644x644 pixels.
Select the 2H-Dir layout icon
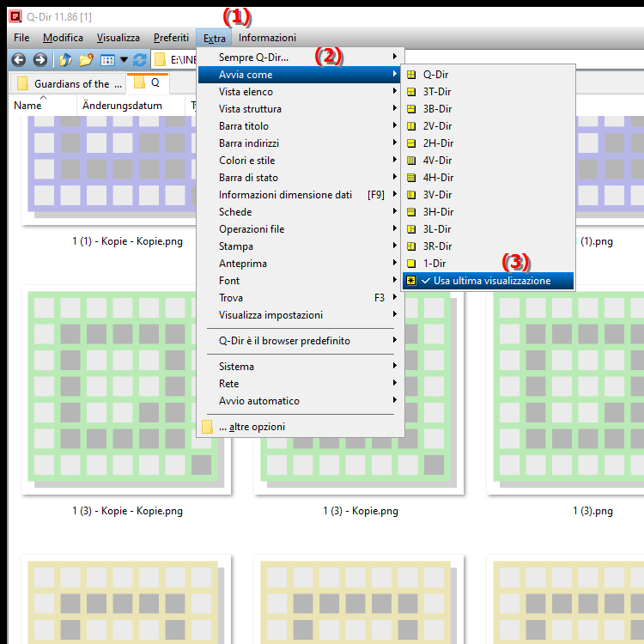pos(411,143)
